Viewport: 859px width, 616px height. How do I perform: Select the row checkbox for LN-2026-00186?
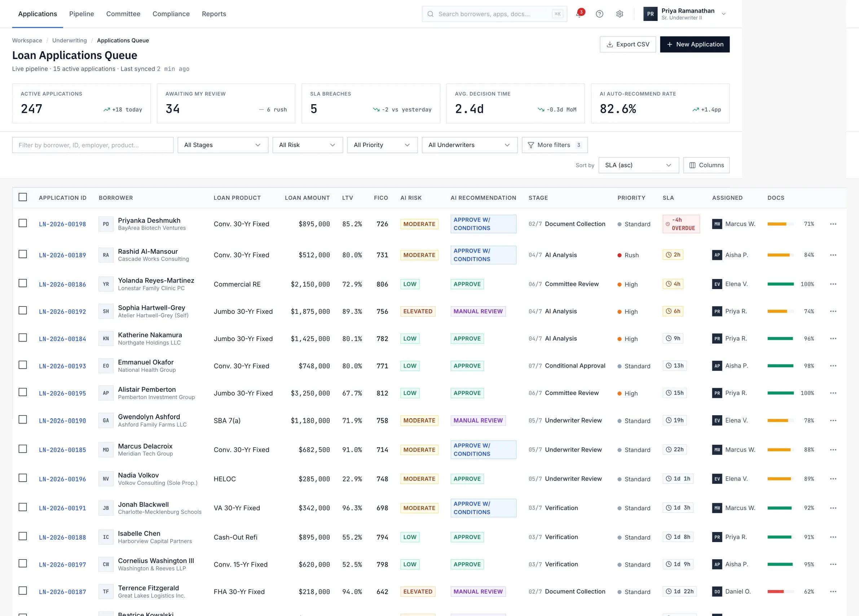pyautogui.click(x=23, y=283)
